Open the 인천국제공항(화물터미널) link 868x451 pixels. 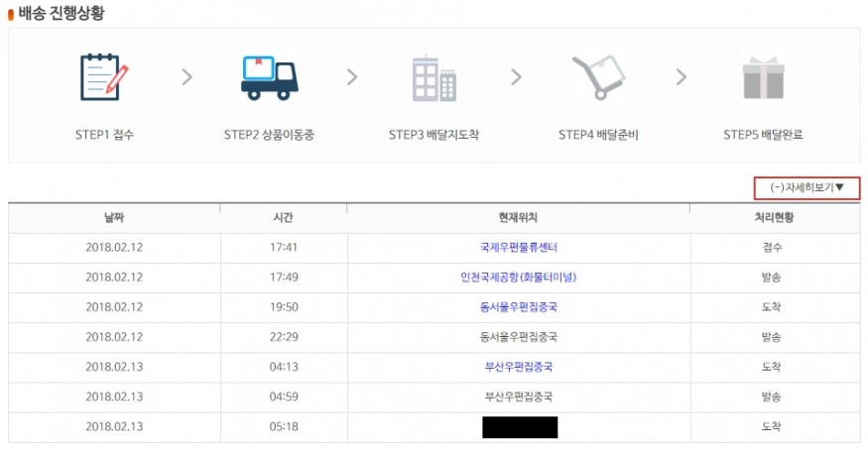pyautogui.click(x=519, y=278)
